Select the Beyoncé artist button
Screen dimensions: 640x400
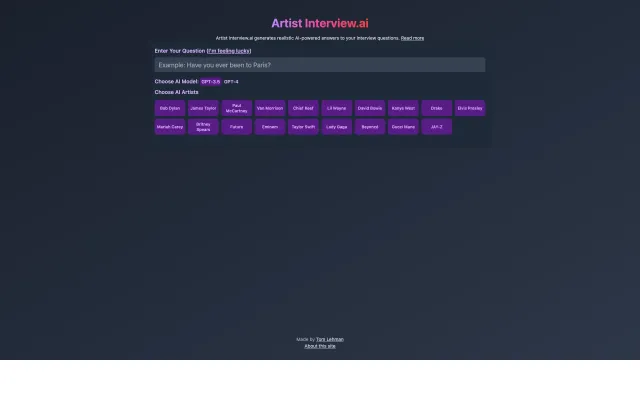370,127
